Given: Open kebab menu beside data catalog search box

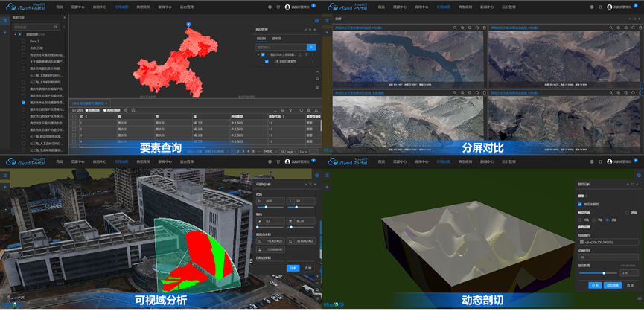Looking at the screenshot, I should [64, 27].
